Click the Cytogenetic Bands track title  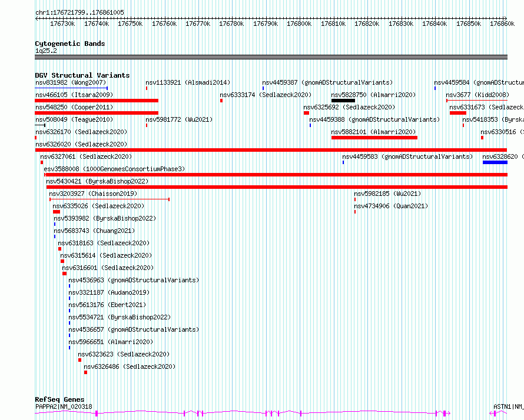click(70, 44)
